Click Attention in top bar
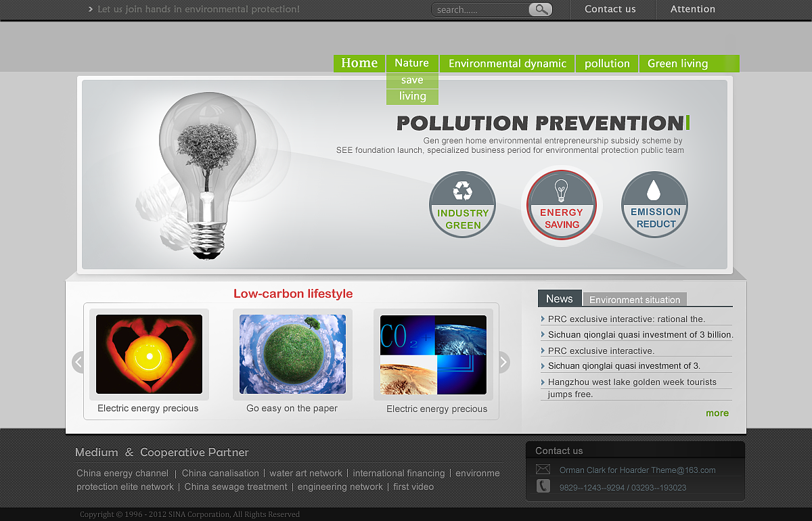This screenshot has width=812, height=521. click(x=693, y=9)
